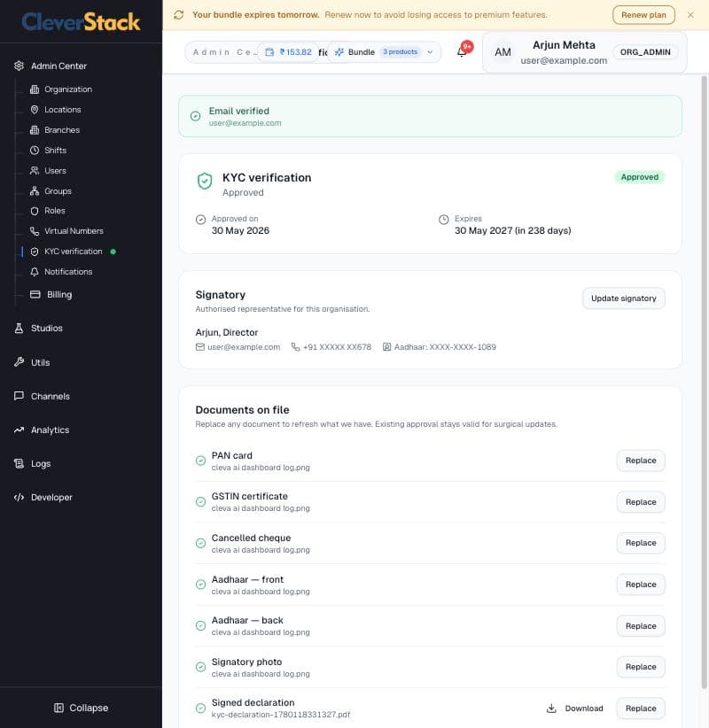Click the Notifications bell icon in sidebar
This screenshot has height=728, width=709.
click(x=35, y=272)
